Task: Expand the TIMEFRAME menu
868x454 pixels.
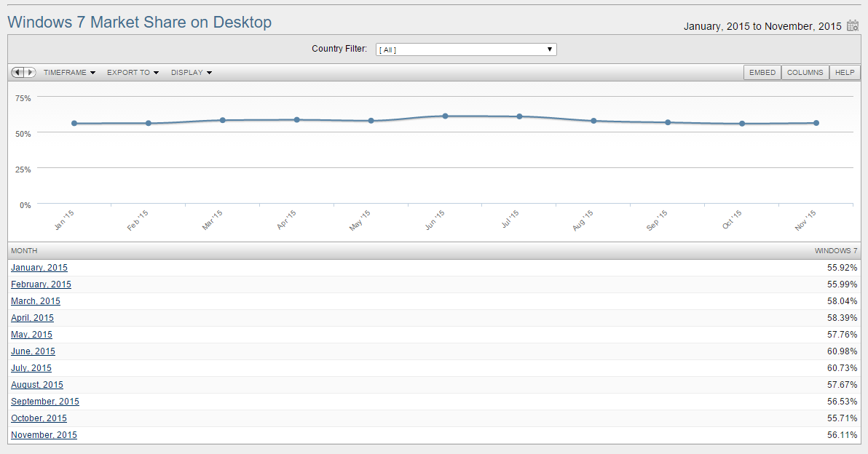Action: [69, 73]
